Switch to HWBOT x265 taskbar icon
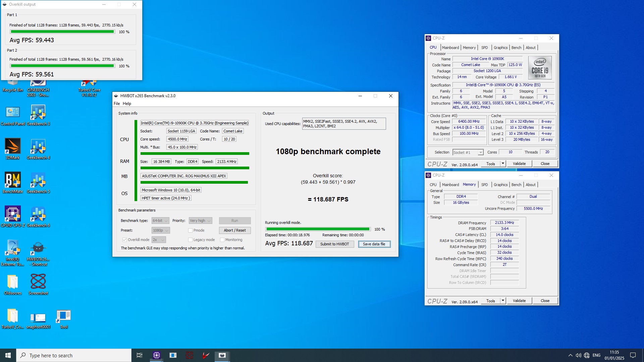The height and width of the screenshot is (362, 644). coord(222,355)
